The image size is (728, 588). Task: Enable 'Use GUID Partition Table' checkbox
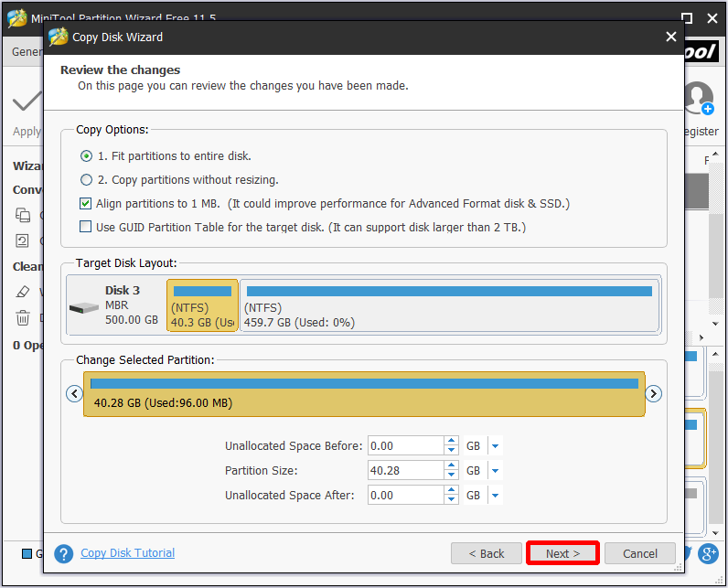coord(85,227)
